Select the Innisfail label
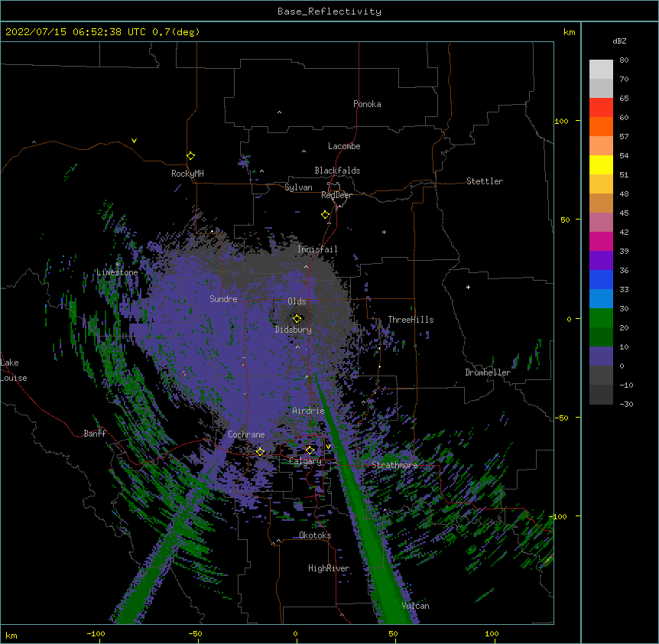The height and width of the screenshot is (644, 659). [x=317, y=249]
